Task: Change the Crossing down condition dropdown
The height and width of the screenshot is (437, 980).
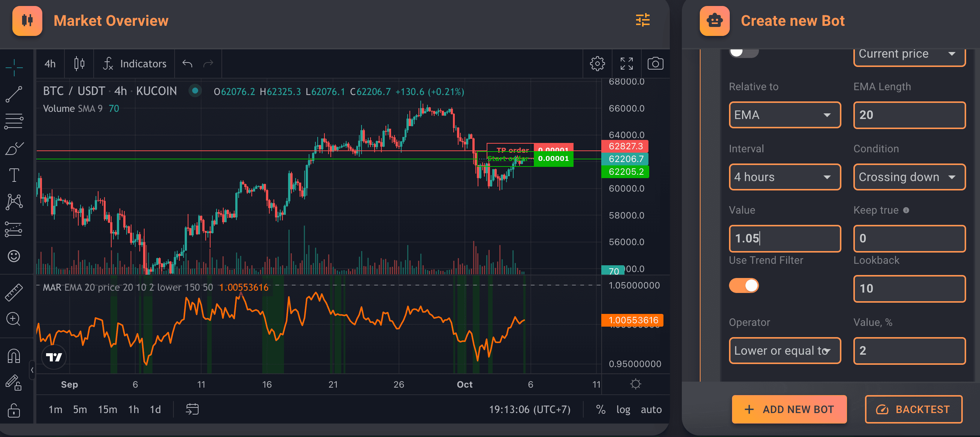Action: (x=909, y=177)
